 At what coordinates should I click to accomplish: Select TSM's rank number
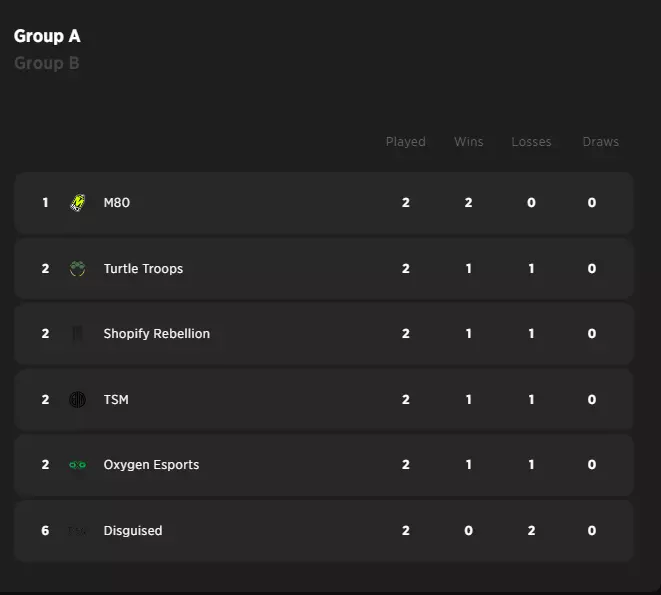[x=45, y=399]
